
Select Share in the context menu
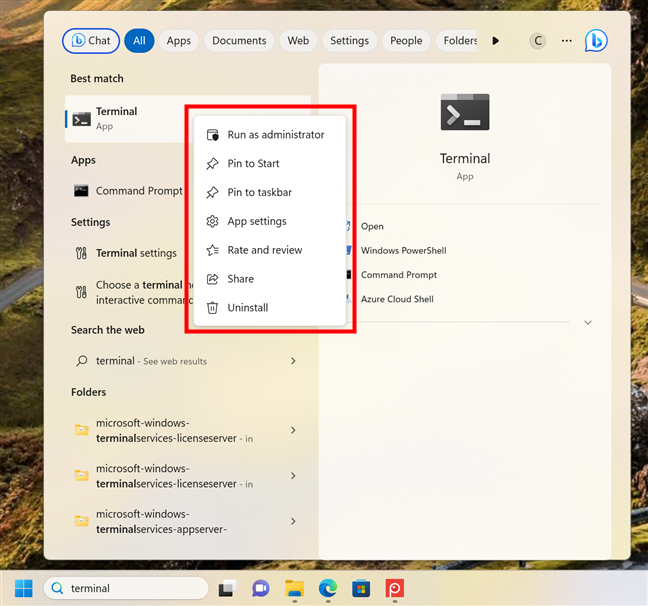point(269,279)
